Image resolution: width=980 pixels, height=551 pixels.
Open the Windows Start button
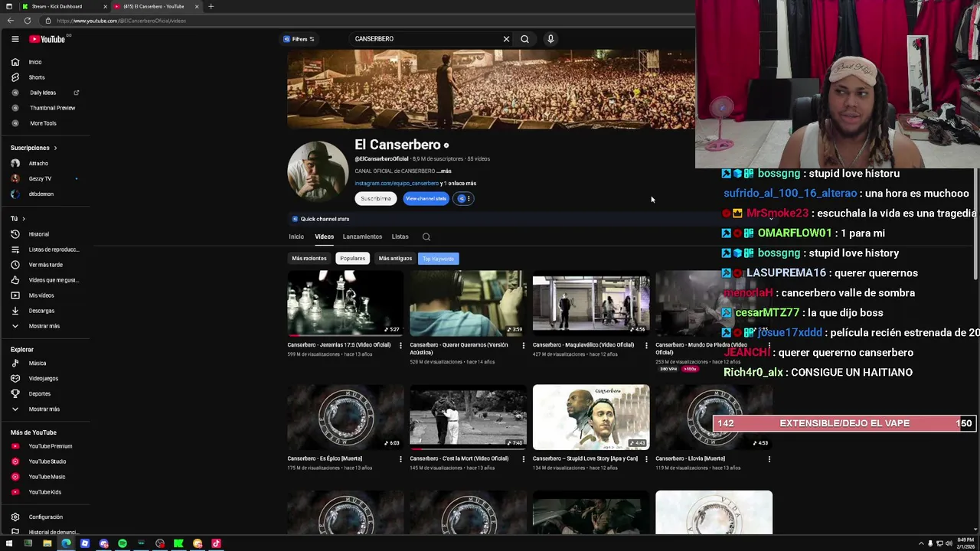pyautogui.click(x=9, y=544)
